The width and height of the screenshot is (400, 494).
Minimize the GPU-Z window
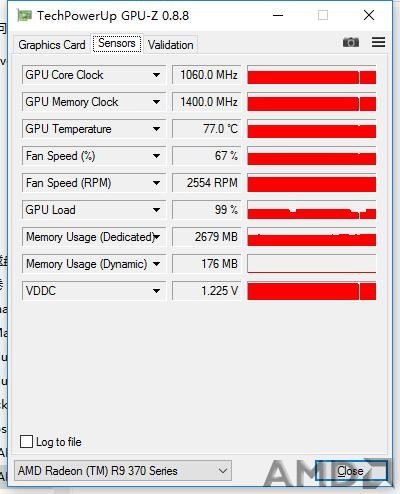pos(278,15)
